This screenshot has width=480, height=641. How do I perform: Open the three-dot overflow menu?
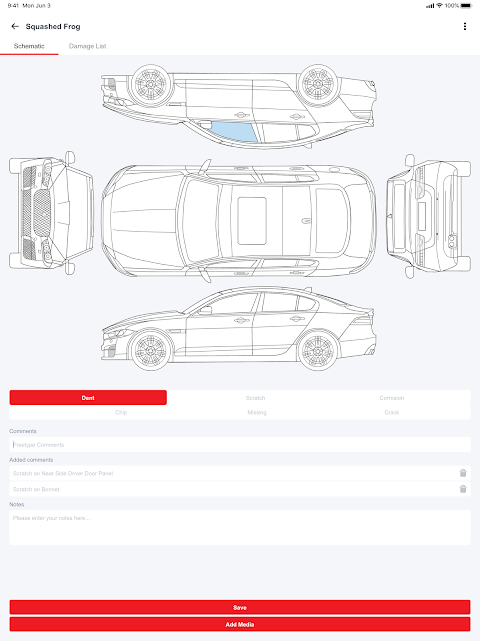pos(464,27)
